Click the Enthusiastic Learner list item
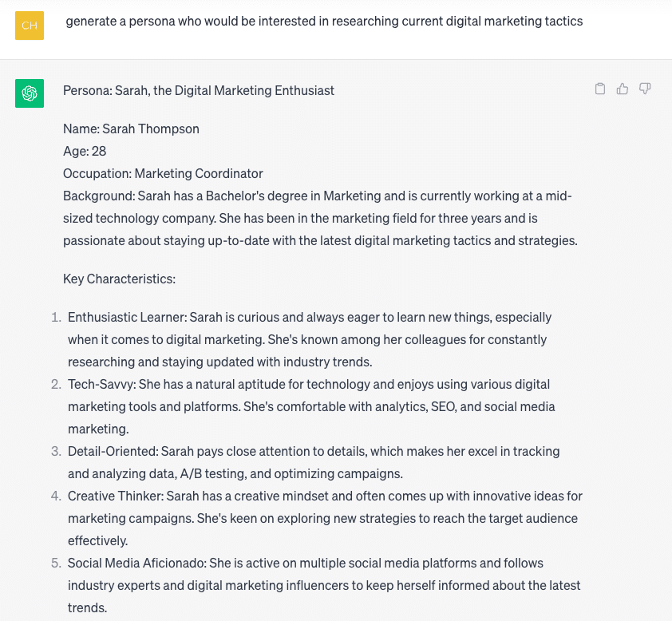Image resolution: width=672 pixels, height=621 pixels. click(x=310, y=317)
